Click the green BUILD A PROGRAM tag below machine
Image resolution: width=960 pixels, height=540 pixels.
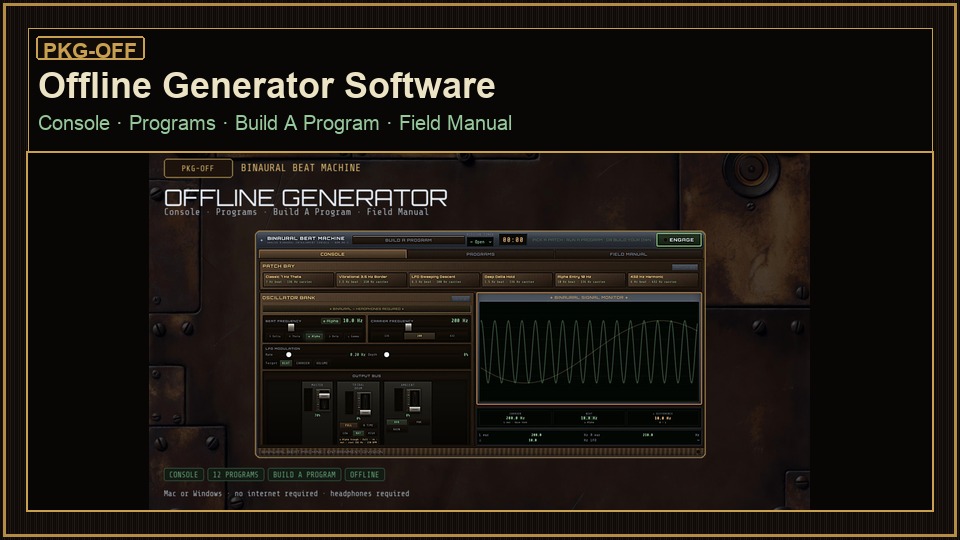click(304, 474)
